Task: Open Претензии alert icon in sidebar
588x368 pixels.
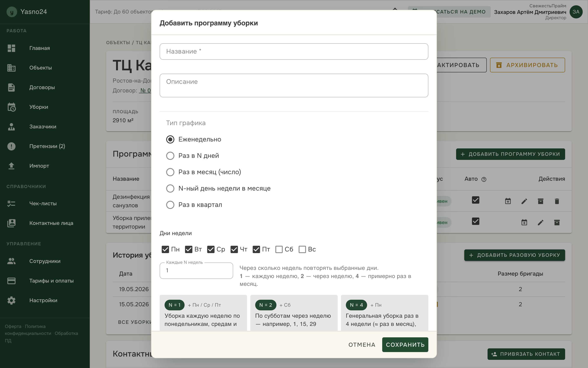Action: pyautogui.click(x=11, y=146)
